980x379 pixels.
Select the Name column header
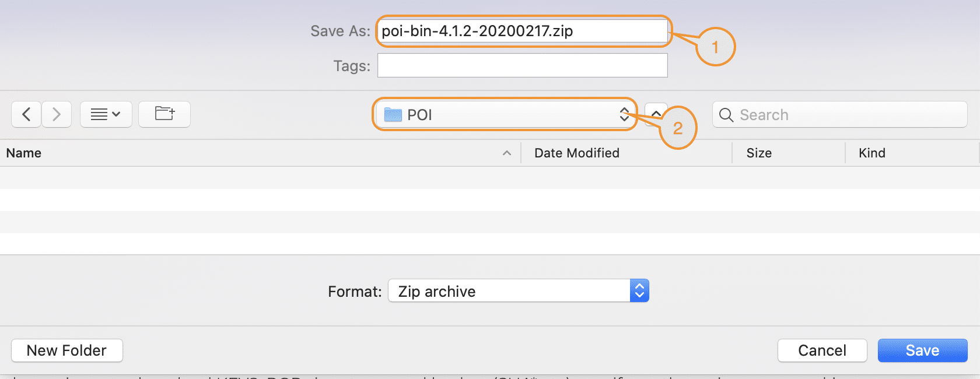tap(23, 153)
